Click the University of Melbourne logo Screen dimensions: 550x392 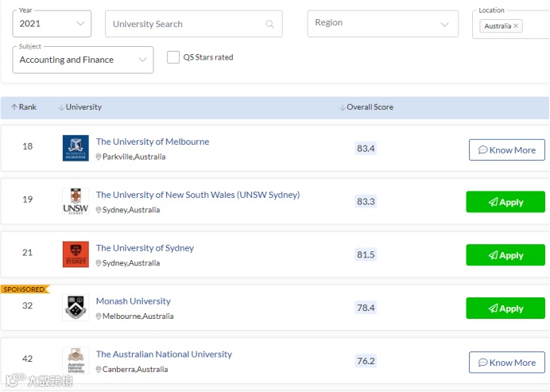[76, 148]
